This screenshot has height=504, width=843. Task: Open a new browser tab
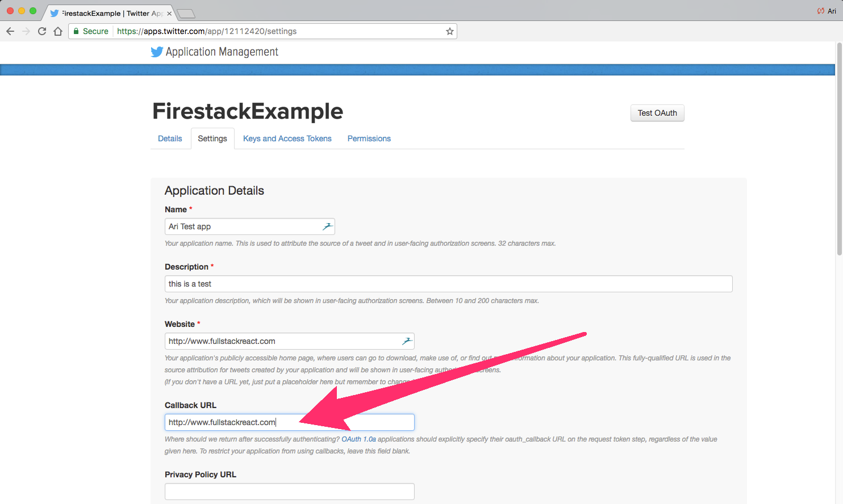186,14
